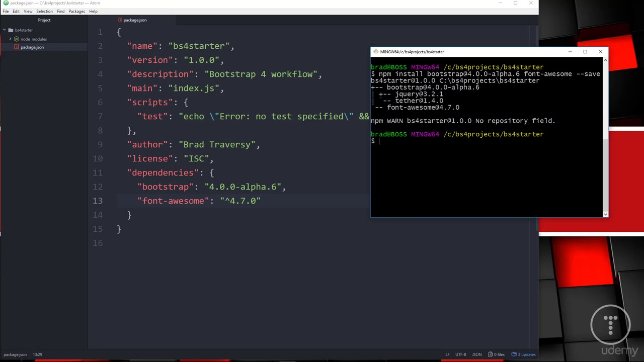The image size is (644, 362).
Task: Click the terminal scrollbar up arrow
Action: click(x=605, y=60)
